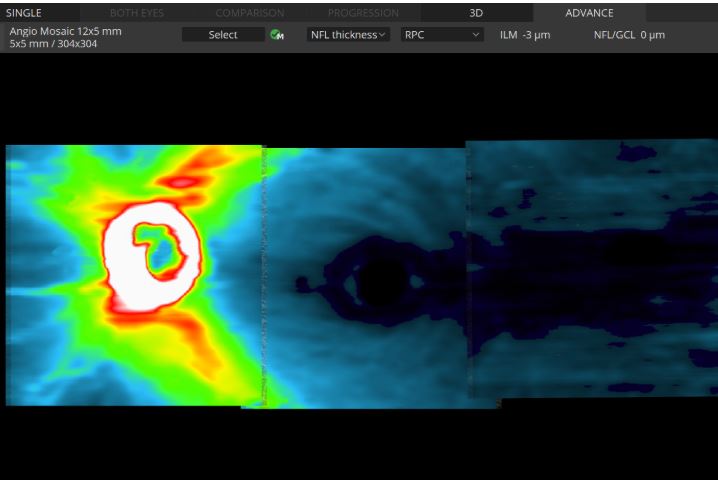Select the rightmost mosaic scan tile
Image resolution: width=718 pixels, height=480 pixels.
(591, 270)
